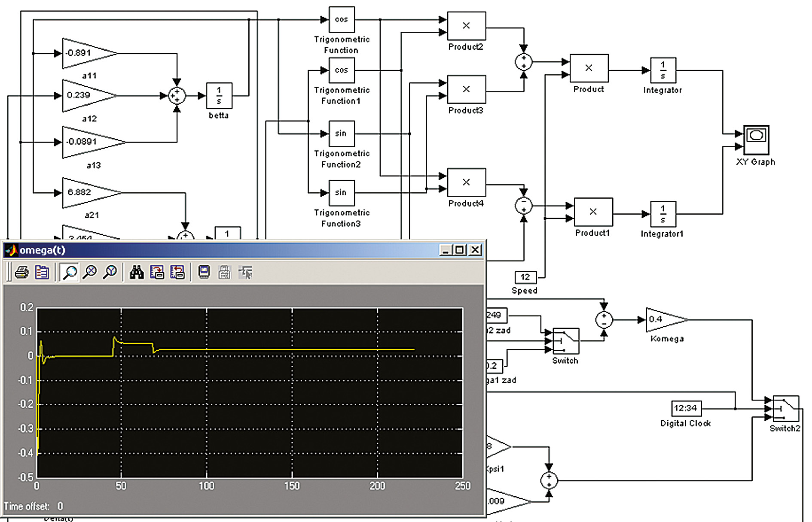Viewport: 812px width, 522px height.
Task: Maximize the omega(t) scope window
Action: tap(460, 250)
